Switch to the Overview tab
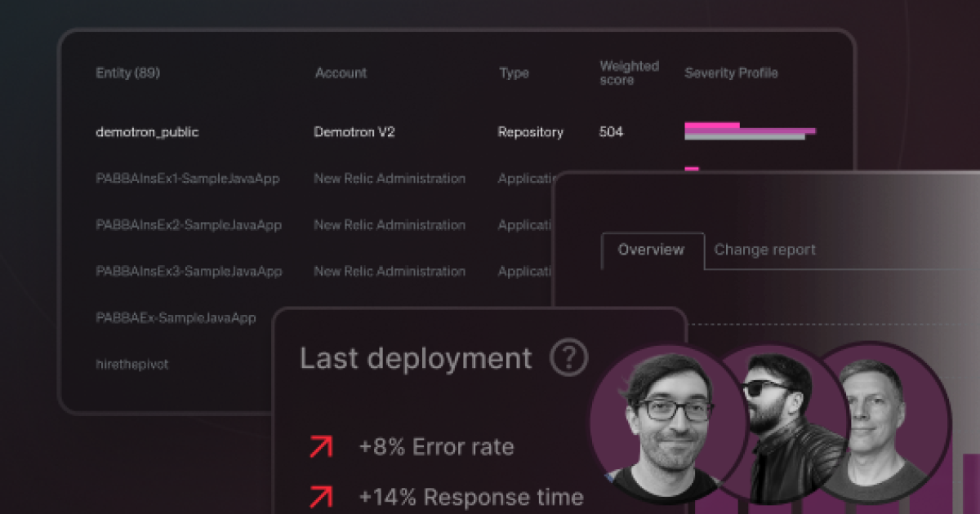The image size is (980, 514). coord(651,250)
